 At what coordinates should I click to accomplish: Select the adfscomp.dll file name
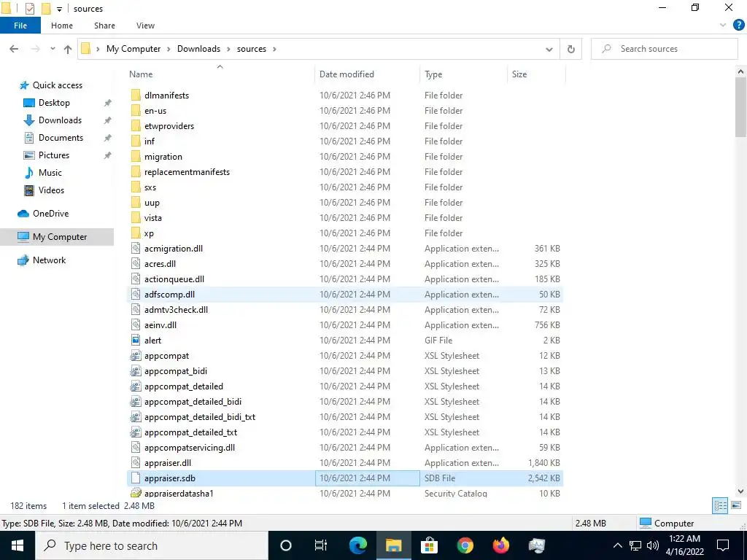[169, 295]
